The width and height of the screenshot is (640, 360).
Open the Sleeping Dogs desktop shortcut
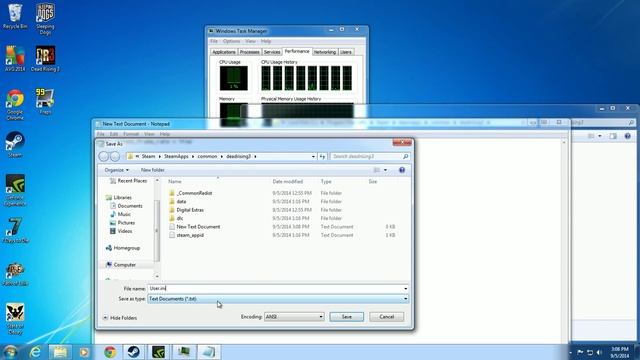pos(45,18)
